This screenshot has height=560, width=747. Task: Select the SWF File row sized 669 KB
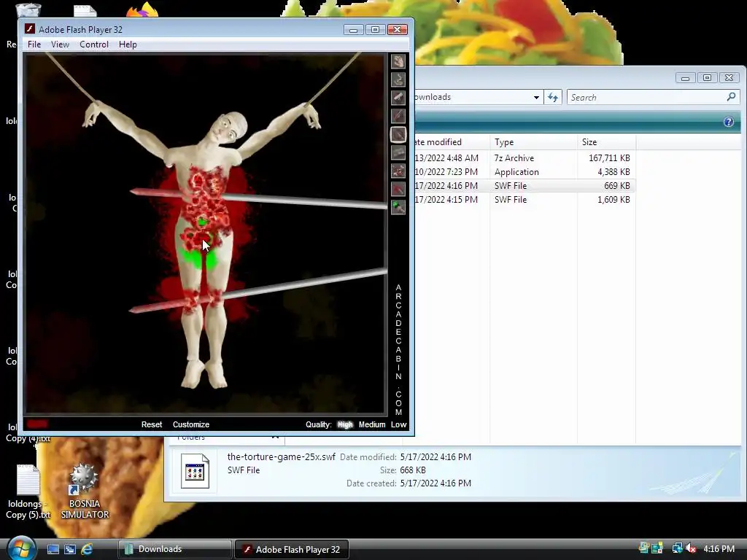point(524,186)
